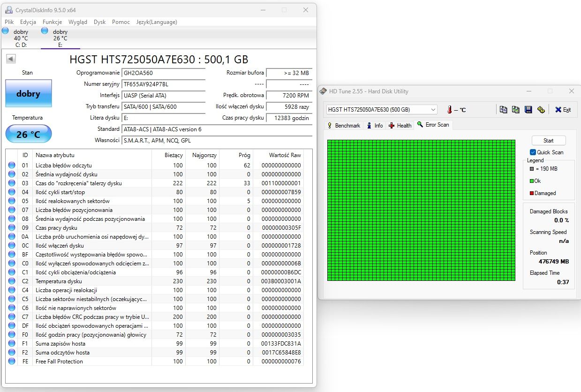Click the Interfejs field UASP (Serial ATA)
Image resolution: width=581 pixels, height=392 pixels.
[164, 96]
